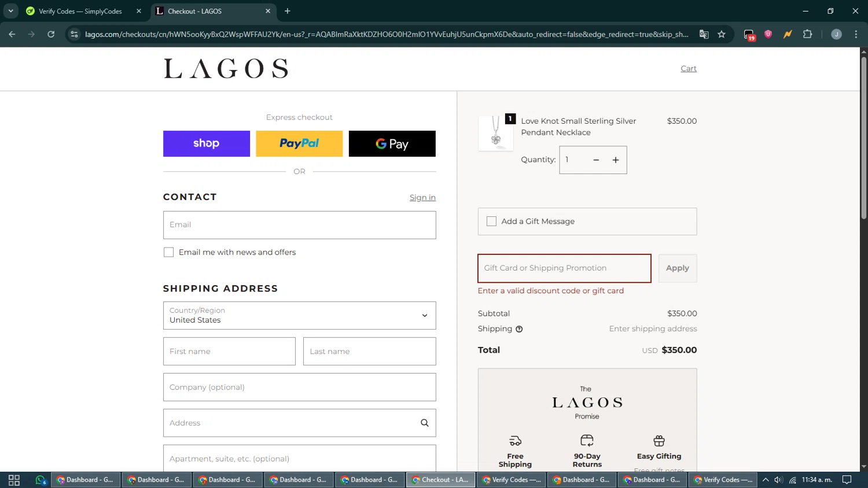Image resolution: width=868 pixels, height=488 pixels.
Task: Focus the Gift Card or Shipping Promotion field
Action: point(564,268)
